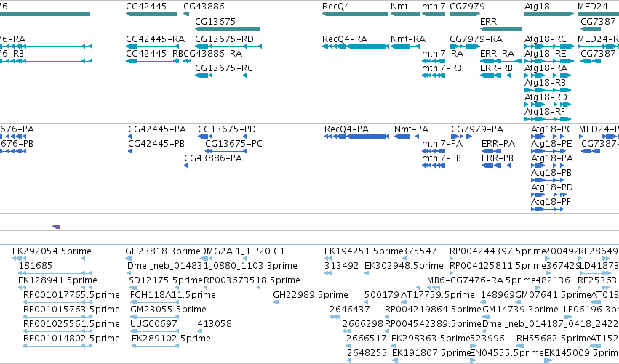
Task: Click the CG42445-RB transcript glyph
Action: pyautogui.click(x=152, y=61)
